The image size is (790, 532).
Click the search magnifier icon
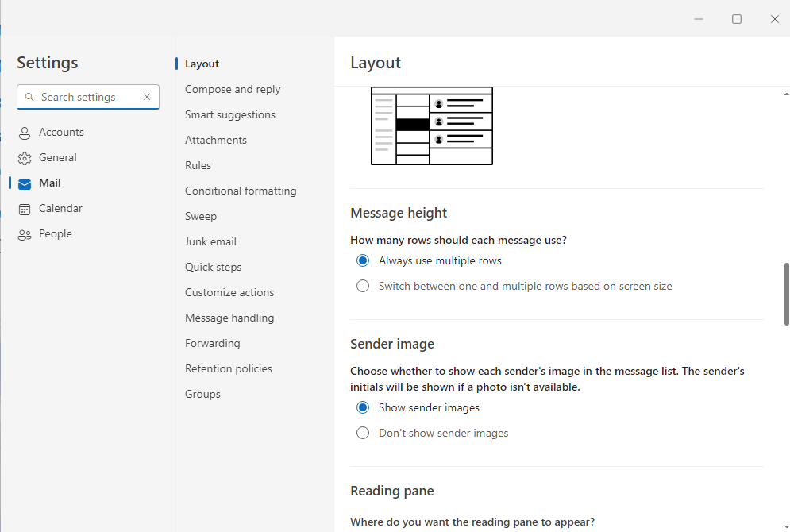[29, 97]
